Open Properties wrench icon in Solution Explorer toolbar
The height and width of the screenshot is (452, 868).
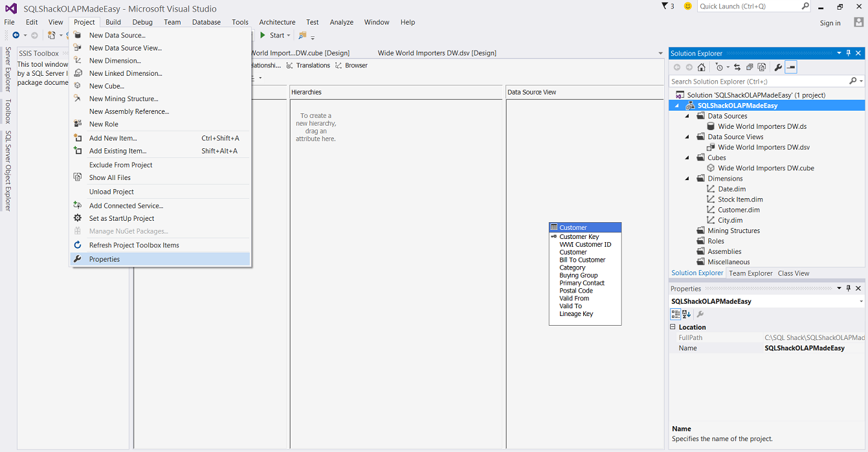click(778, 67)
